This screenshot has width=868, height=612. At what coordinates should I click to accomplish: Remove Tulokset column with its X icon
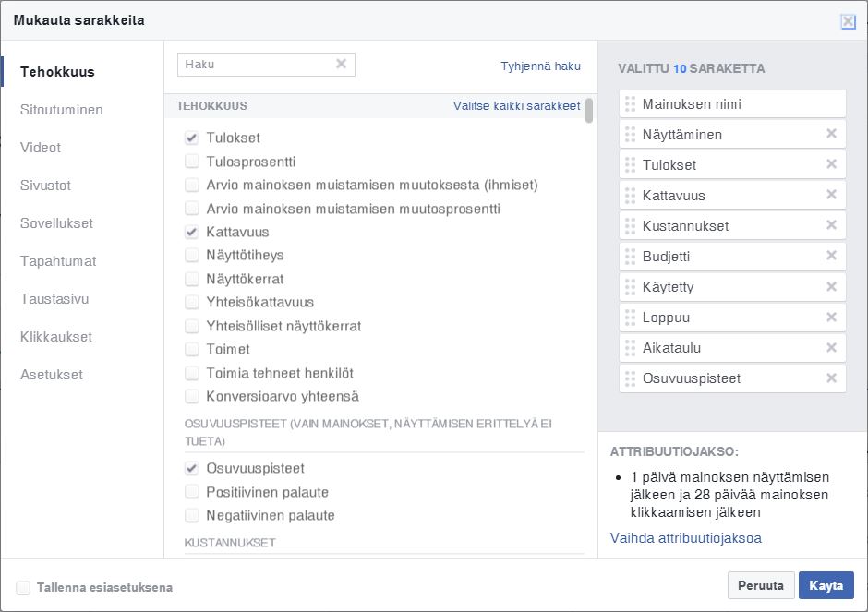point(831,163)
